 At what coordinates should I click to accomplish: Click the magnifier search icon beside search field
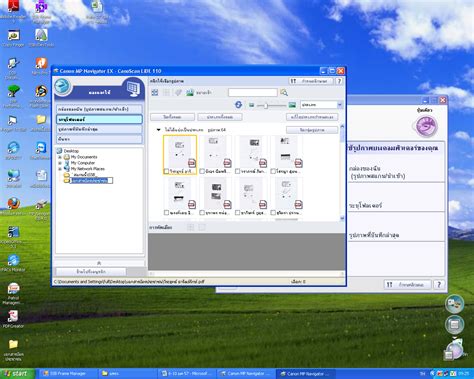point(284,92)
